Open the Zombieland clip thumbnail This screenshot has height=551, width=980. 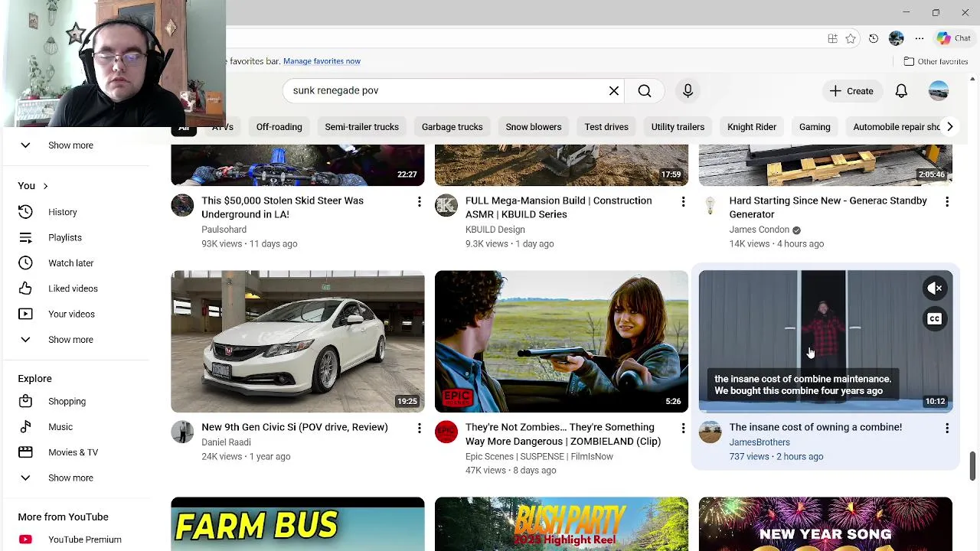click(561, 341)
